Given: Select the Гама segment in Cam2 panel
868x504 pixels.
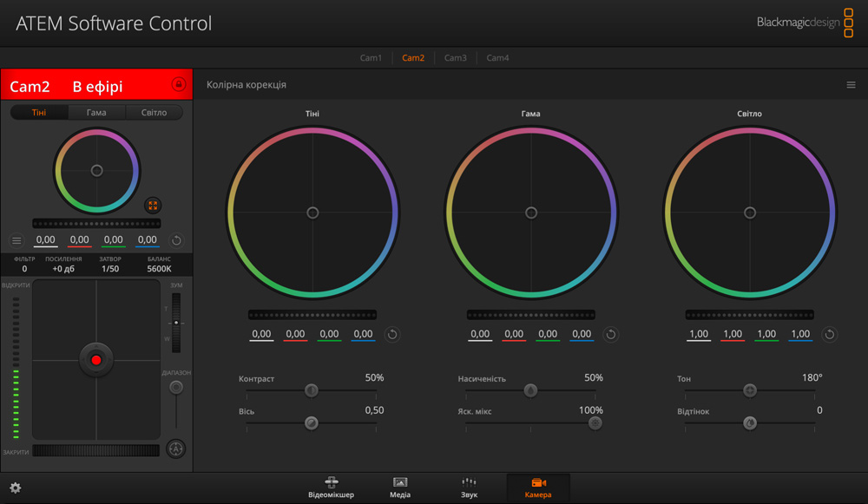Looking at the screenshot, I should point(96,113).
